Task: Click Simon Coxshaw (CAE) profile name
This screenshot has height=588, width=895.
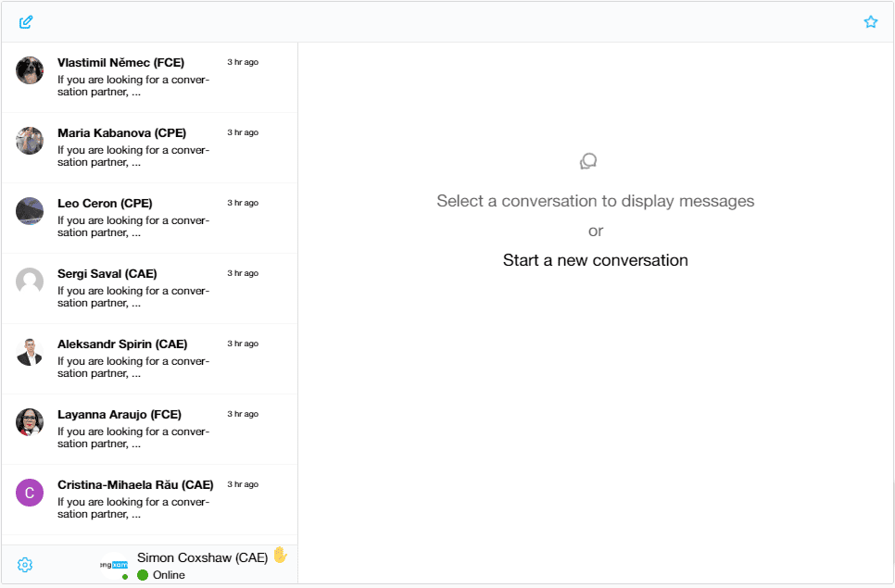Action: pyautogui.click(x=202, y=557)
